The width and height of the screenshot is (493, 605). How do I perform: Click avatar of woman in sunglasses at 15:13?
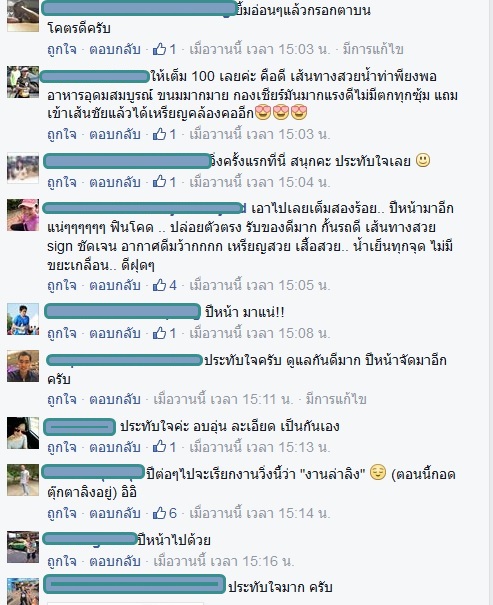coord(23,433)
